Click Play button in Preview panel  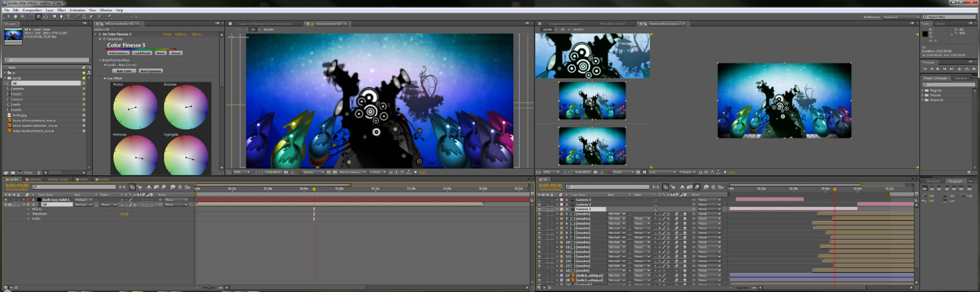(938, 69)
